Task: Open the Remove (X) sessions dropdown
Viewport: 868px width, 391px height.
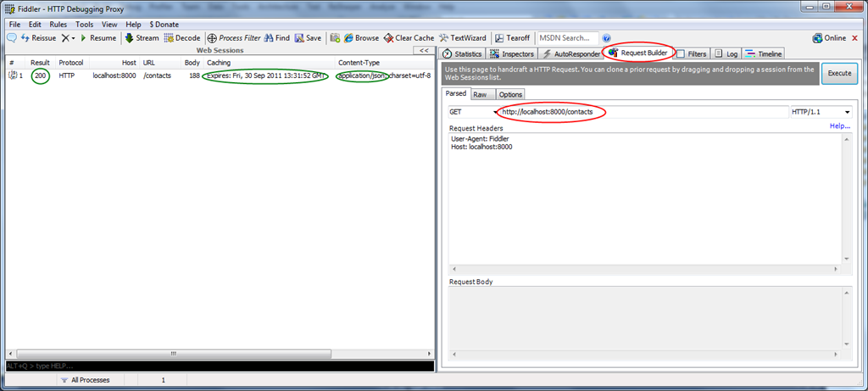Action: (68, 38)
